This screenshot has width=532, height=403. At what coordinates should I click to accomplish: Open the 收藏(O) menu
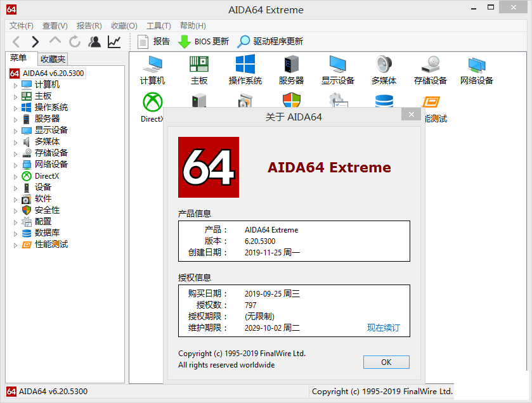coord(124,26)
